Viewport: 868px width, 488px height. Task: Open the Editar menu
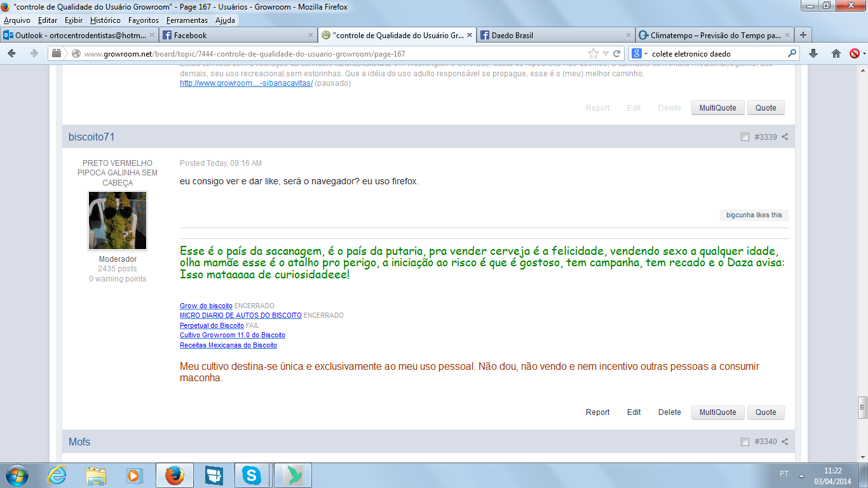48,20
